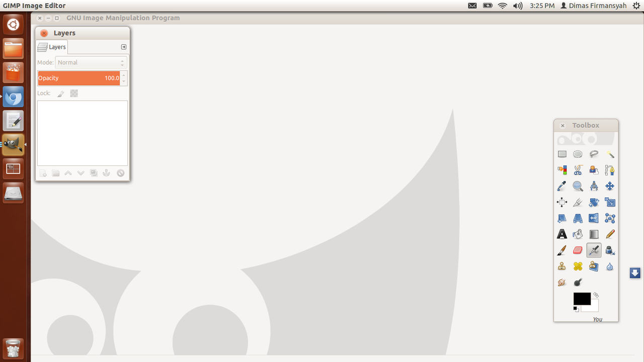Select the Shear tool
The height and width of the screenshot is (362, 644).
(562, 218)
